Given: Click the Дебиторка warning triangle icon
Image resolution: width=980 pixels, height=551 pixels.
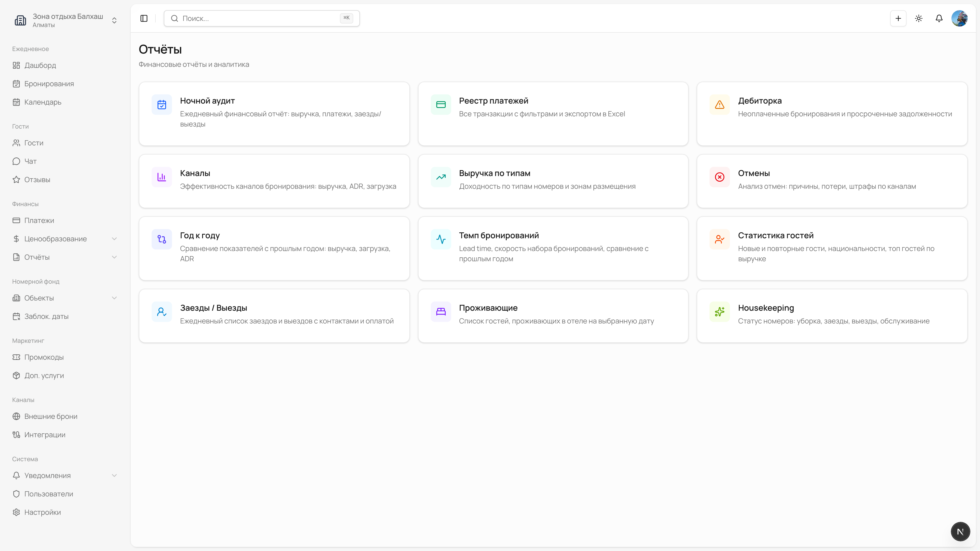Looking at the screenshot, I should pos(719,105).
